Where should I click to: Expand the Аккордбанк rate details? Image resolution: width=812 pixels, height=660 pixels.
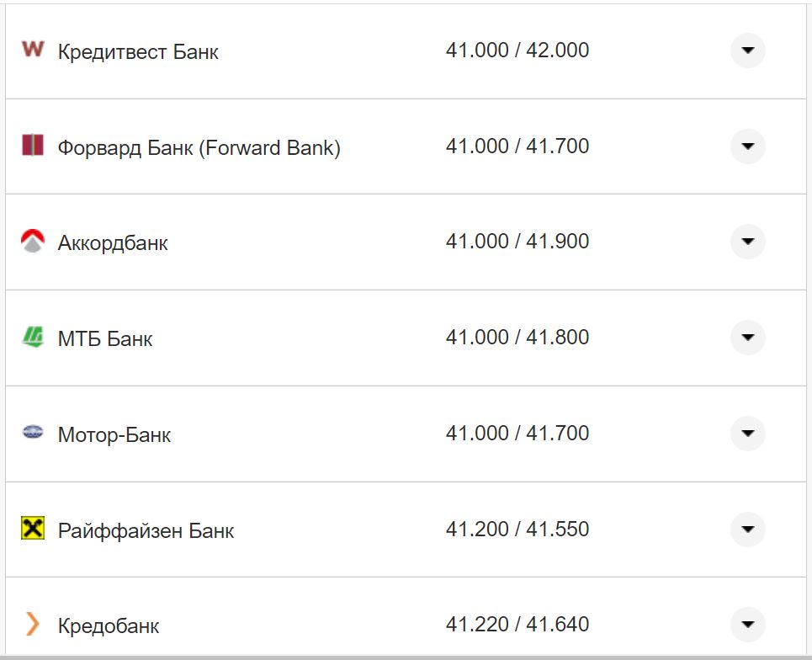(x=747, y=242)
